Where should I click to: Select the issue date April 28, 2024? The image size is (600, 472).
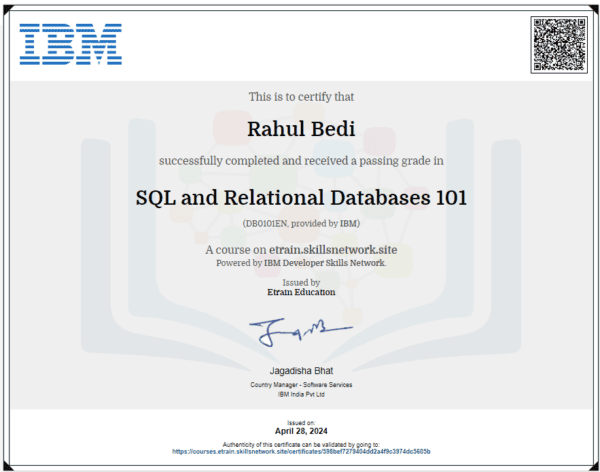click(301, 430)
